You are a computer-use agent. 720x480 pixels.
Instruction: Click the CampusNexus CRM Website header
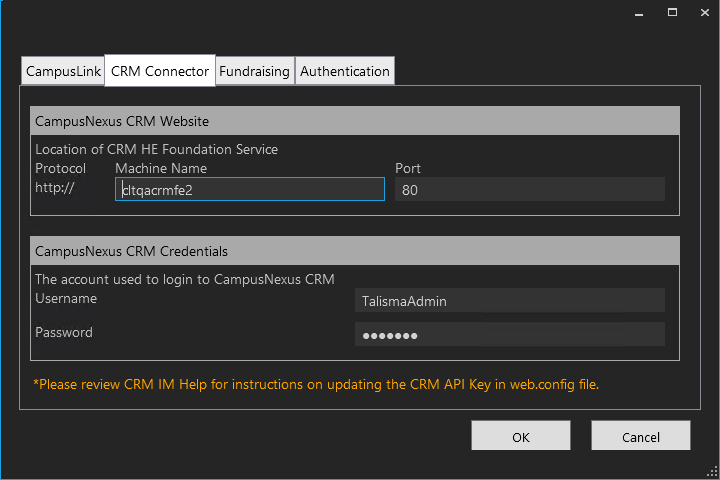355,121
